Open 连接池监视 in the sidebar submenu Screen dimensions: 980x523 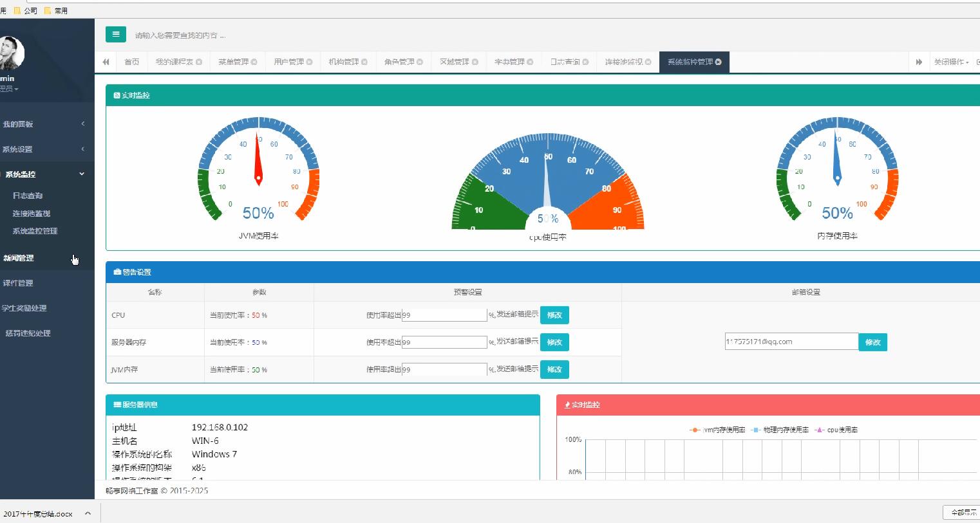(32, 214)
